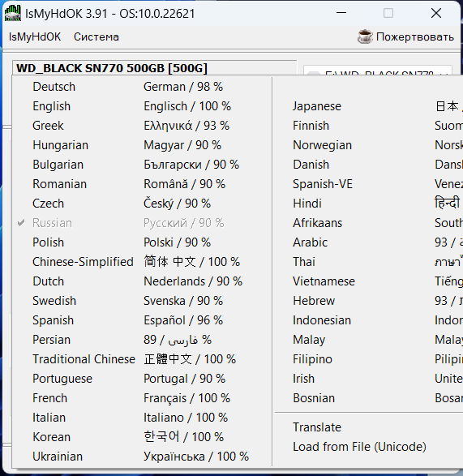Set language to Ukrainian
The width and height of the screenshot is (463, 476).
coord(142,456)
